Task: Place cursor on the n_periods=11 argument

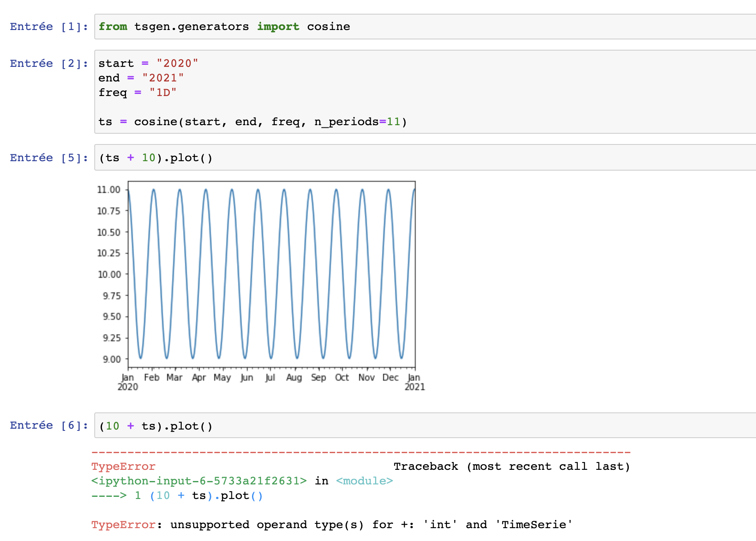Action: (x=357, y=122)
